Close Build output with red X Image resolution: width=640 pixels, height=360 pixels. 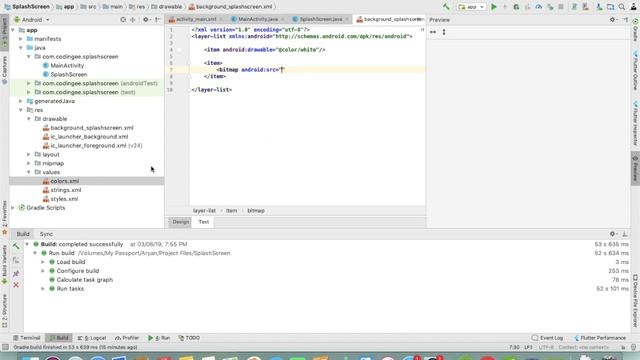click(16, 285)
